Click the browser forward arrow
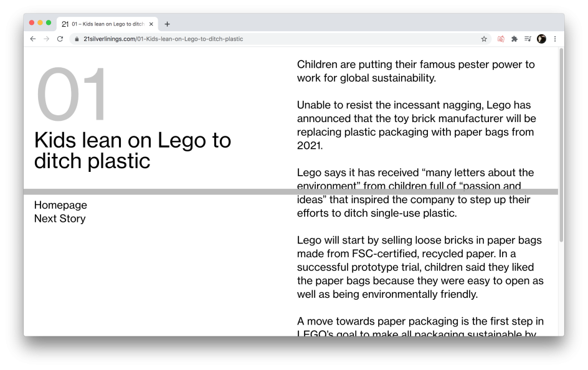Screen dimensions: 588x370 click(46, 39)
